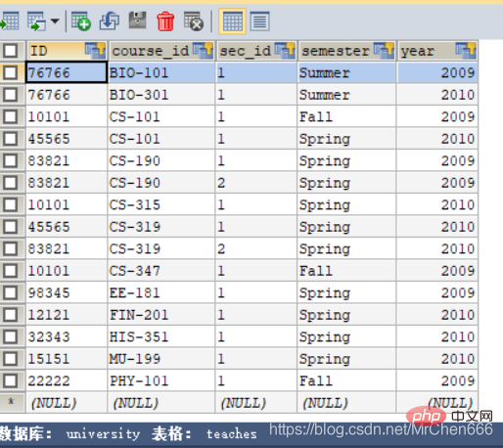Click the red Delete rows trash icon
Screen dimensions: 503x448
click(x=165, y=22)
